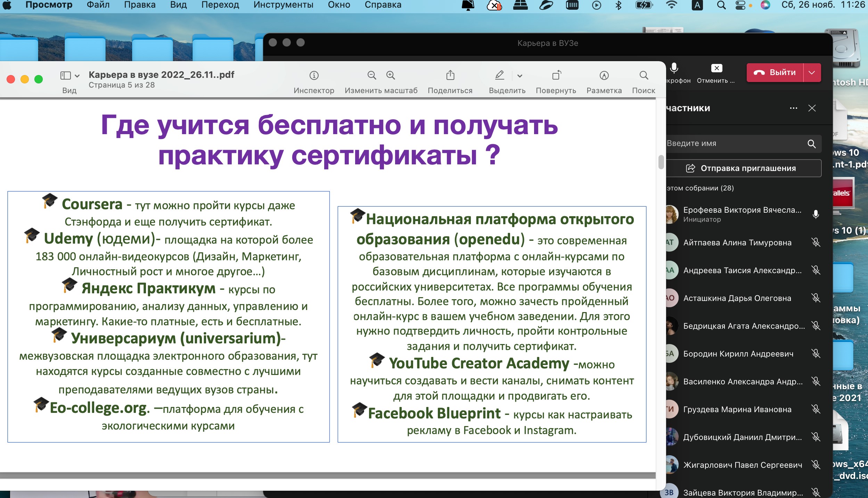
Task: Toggle the microphone in meeting window
Action: 674,68
